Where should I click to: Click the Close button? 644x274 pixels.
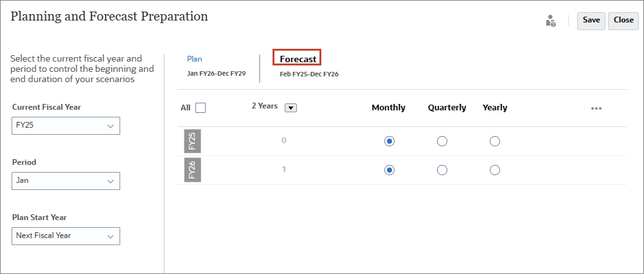coord(623,21)
